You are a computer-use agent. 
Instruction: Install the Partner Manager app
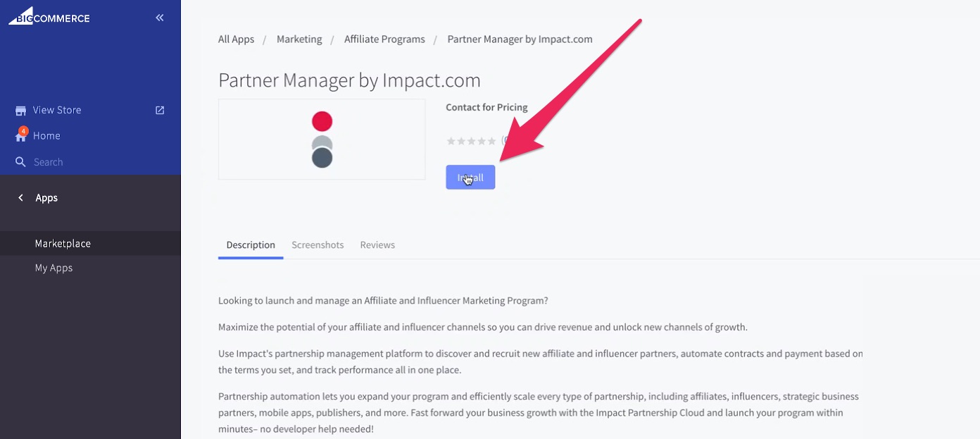click(470, 178)
